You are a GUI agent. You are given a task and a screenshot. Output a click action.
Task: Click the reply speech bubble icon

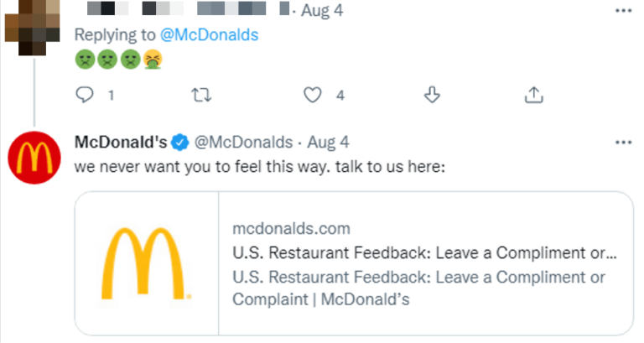(85, 96)
